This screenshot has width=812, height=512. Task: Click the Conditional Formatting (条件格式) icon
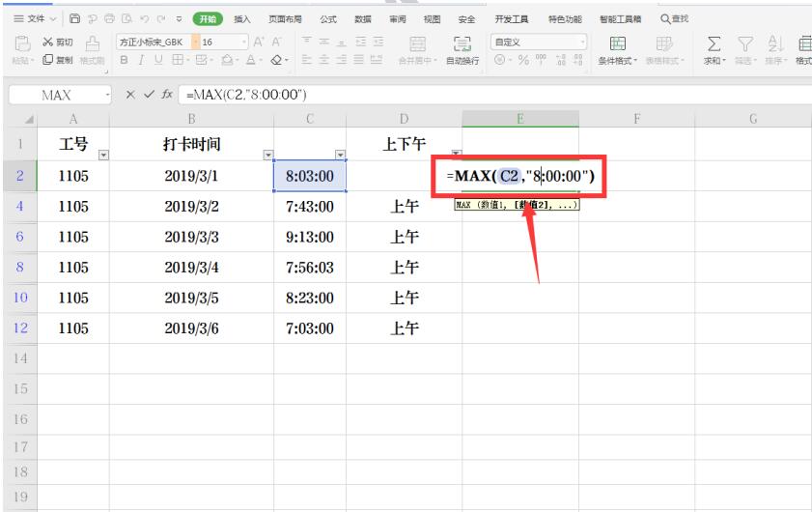pos(617,44)
